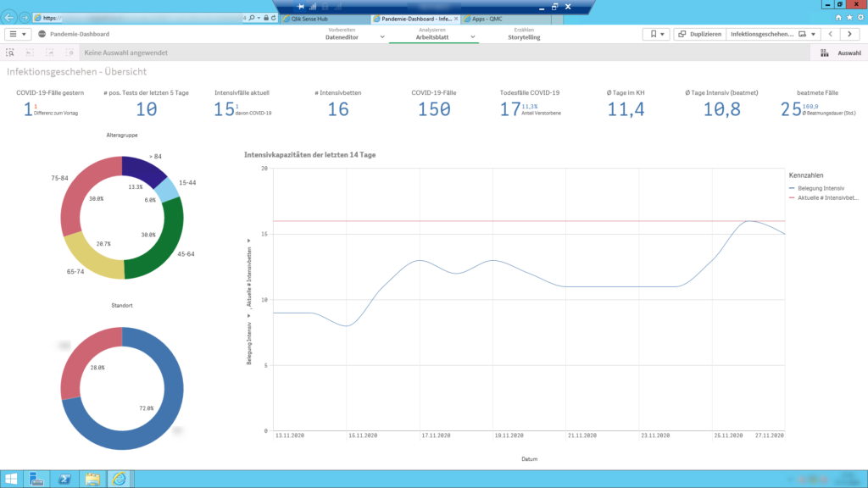
Task: Select the 15-44 age group slice
Action: tap(167, 191)
